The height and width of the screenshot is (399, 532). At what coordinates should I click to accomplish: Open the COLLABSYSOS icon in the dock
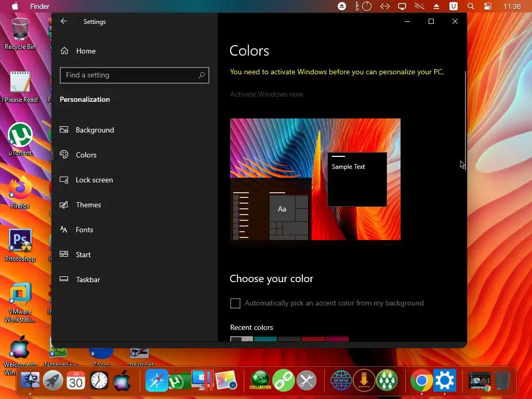[x=260, y=381]
